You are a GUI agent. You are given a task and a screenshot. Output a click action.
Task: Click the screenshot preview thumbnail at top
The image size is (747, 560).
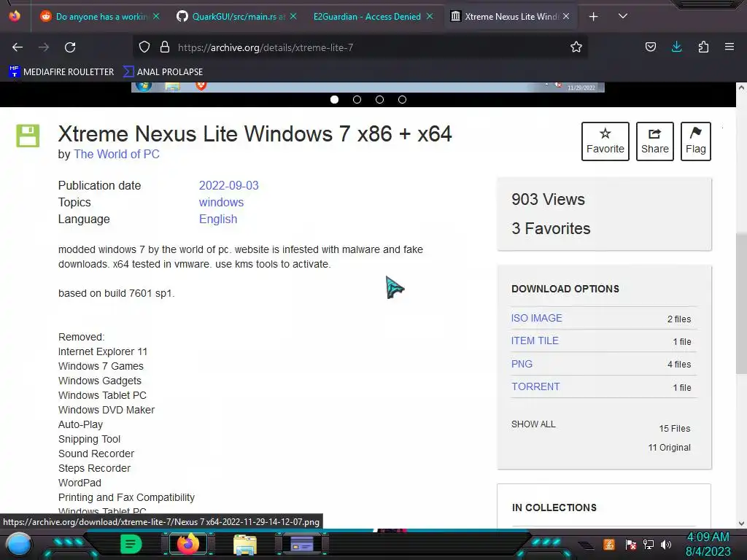click(x=368, y=87)
